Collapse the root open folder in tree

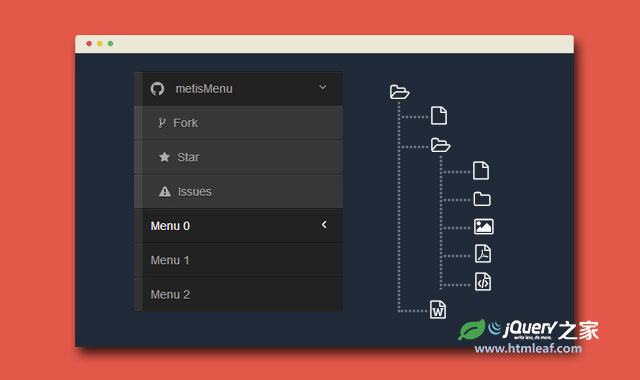pos(399,92)
